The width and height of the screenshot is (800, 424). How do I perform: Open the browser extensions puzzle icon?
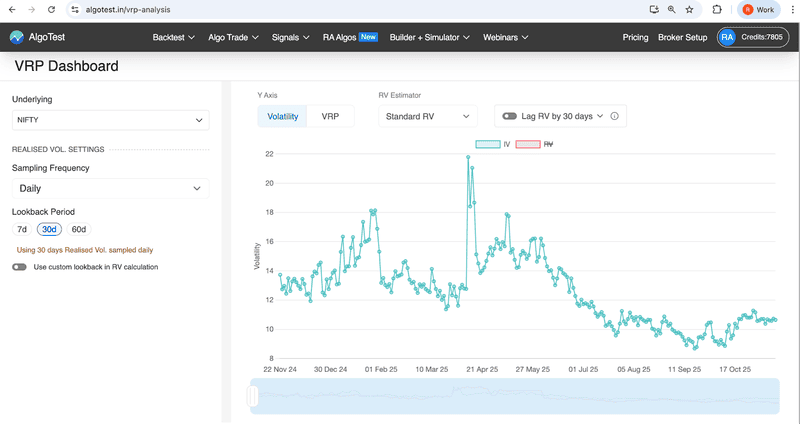pyautogui.click(x=717, y=9)
